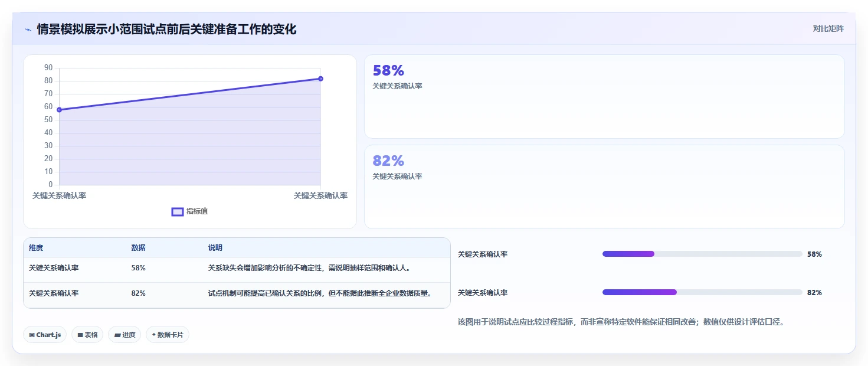Click the 表格 tag chip
This screenshot has width=868, height=366.
coord(87,335)
